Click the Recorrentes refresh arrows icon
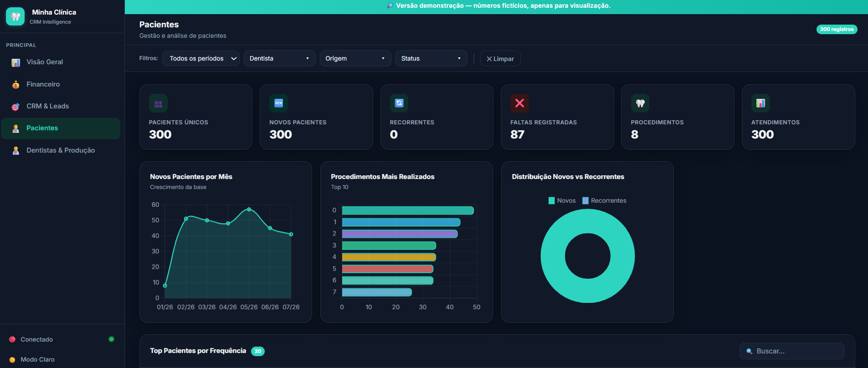 399,103
